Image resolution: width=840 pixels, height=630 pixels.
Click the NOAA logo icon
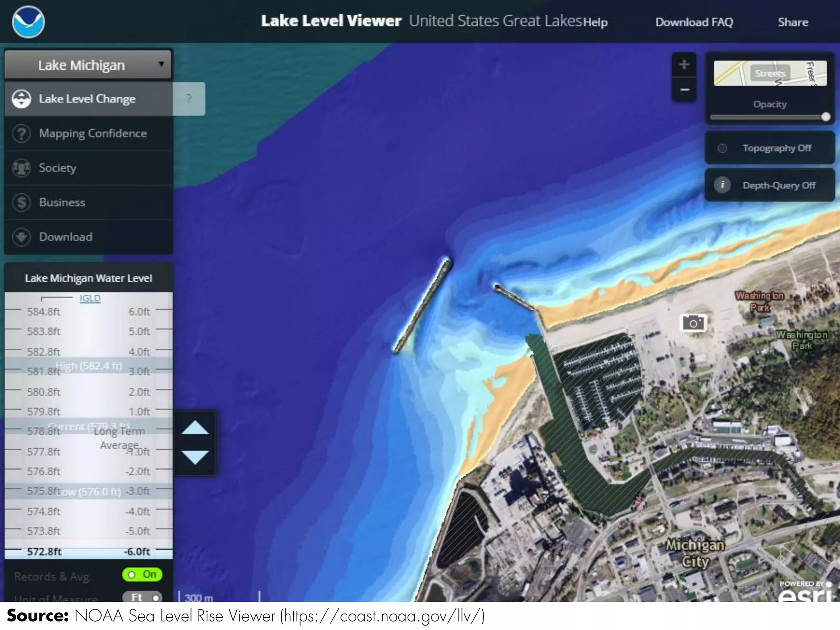coord(28,22)
